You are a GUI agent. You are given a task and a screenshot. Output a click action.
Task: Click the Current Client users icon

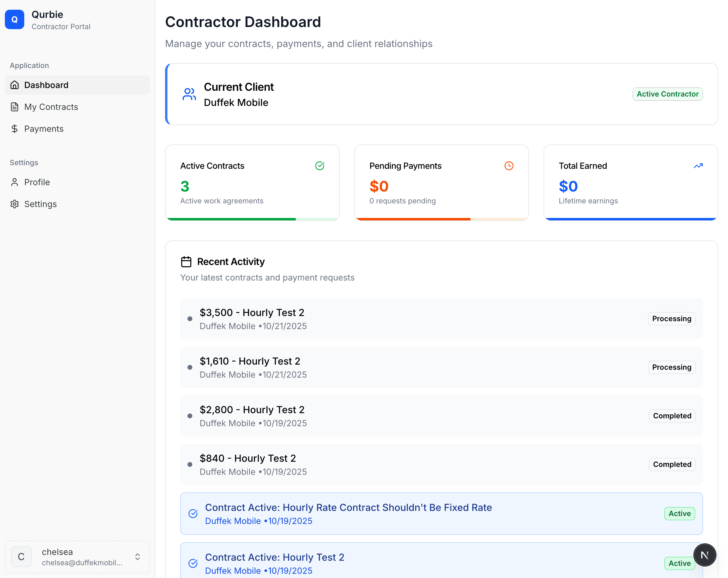[189, 94]
